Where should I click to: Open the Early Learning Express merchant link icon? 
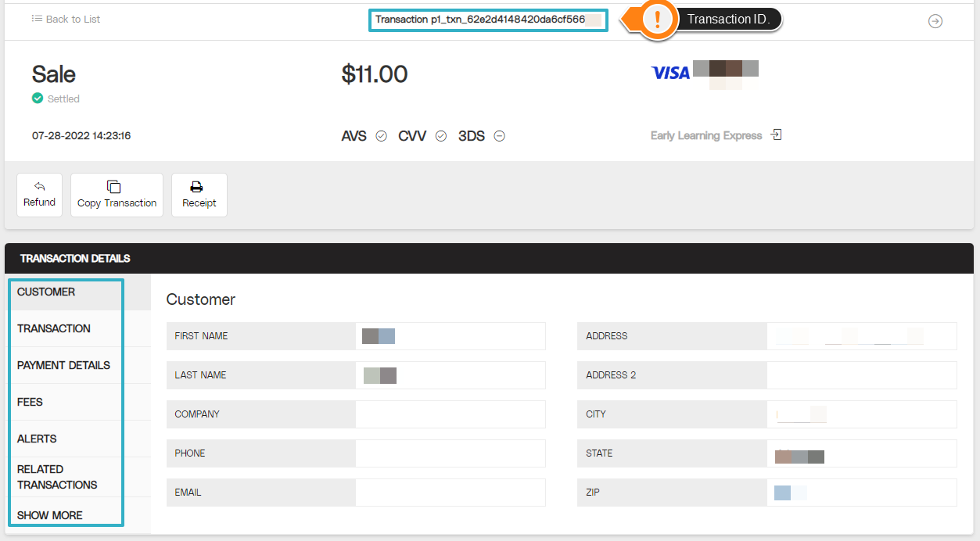click(775, 134)
